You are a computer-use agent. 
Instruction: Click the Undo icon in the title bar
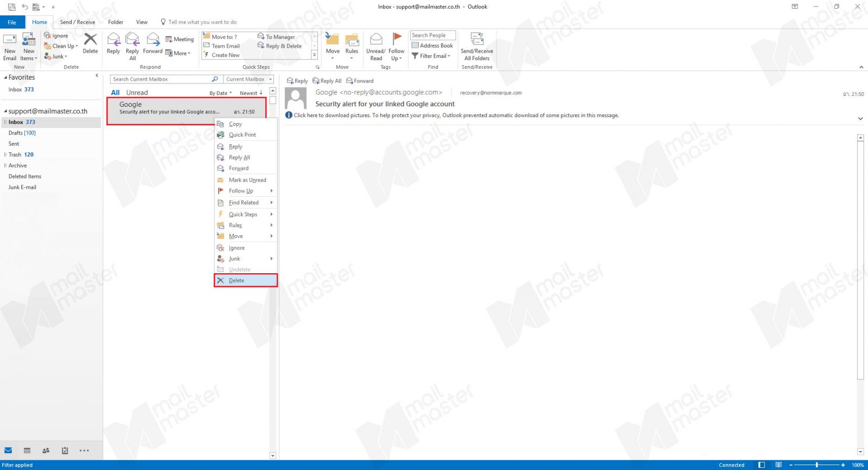click(x=24, y=7)
